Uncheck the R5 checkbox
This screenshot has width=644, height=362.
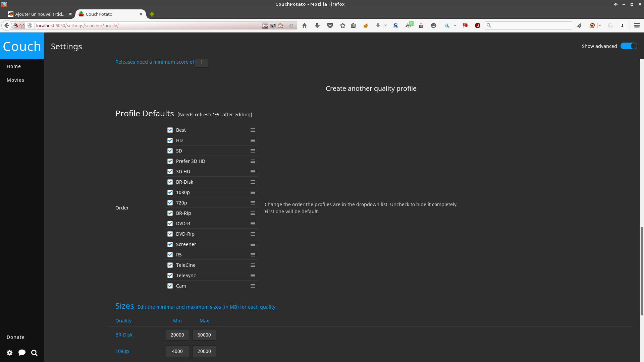(x=170, y=255)
